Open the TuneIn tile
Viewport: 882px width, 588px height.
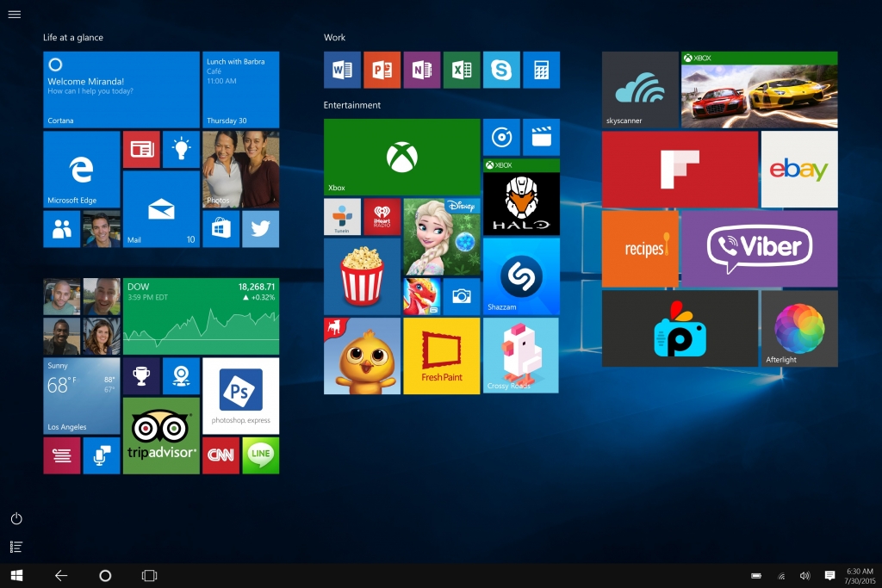click(342, 216)
